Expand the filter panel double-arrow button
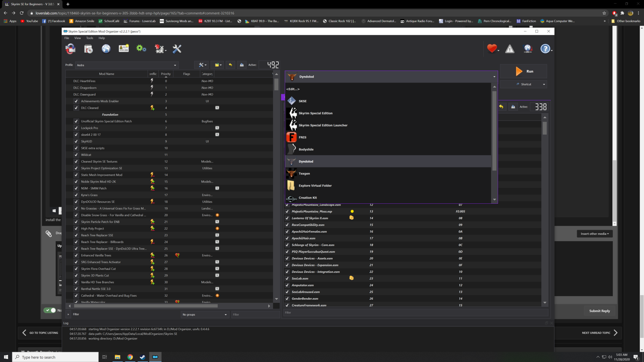The height and width of the screenshot is (362, 644). pyautogui.click(x=68, y=314)
